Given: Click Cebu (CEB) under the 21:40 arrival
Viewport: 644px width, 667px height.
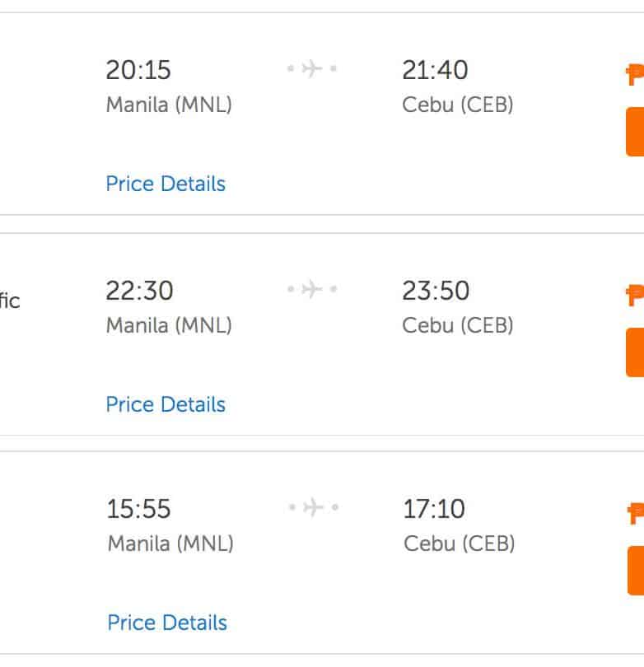Looking at the screenshot, I should tap(457, 105).
